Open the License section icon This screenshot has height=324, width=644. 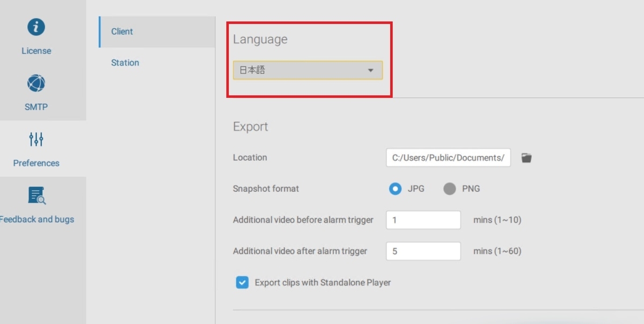pos(36,27)
